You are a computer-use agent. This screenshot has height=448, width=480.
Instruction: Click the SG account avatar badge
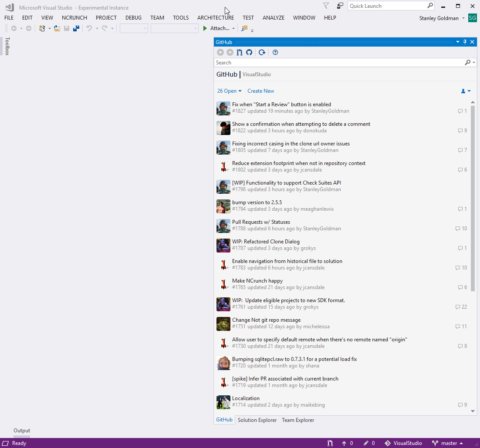pos(472,18)
